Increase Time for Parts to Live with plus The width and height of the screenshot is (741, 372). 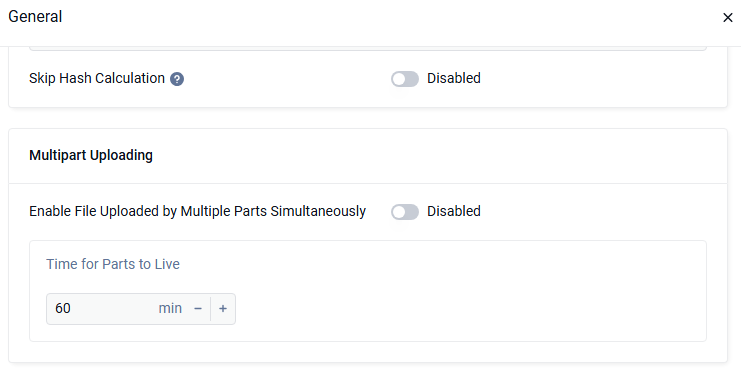(x=223, y=309)
